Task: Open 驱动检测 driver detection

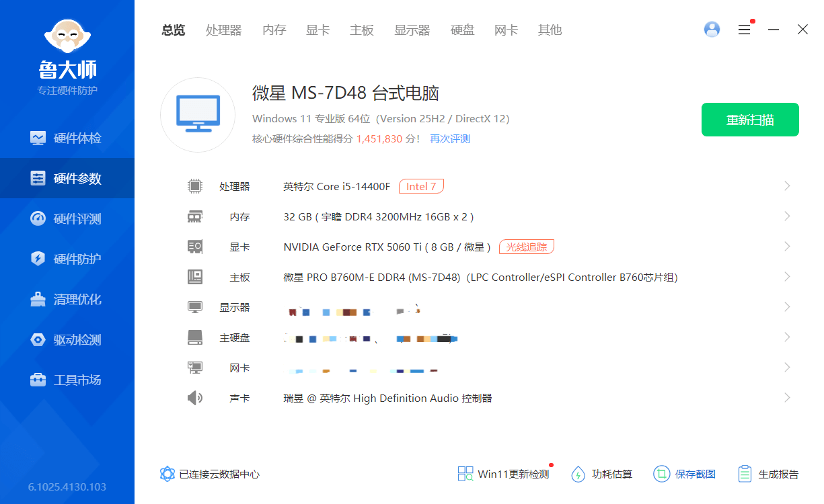Action: pyautogui.click(x=67, y=340)
